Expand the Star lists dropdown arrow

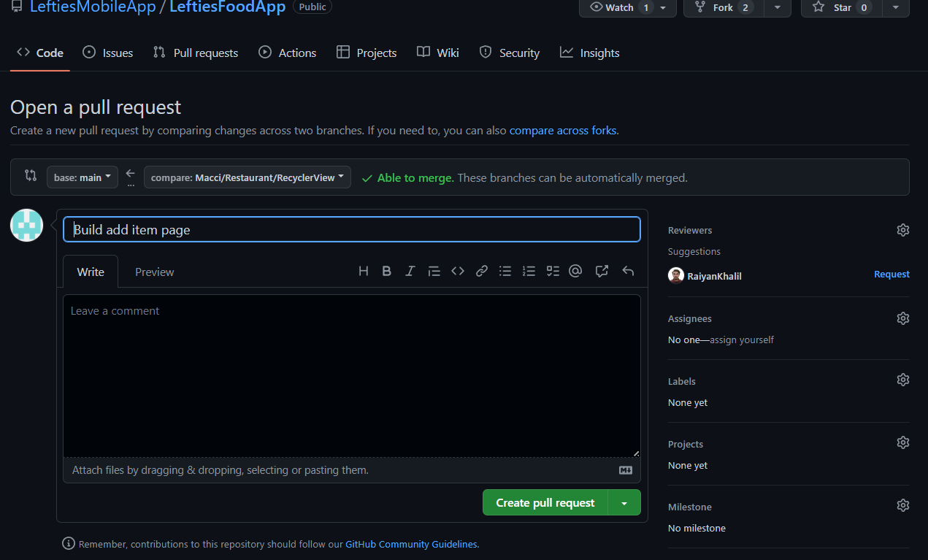[896, 7]
